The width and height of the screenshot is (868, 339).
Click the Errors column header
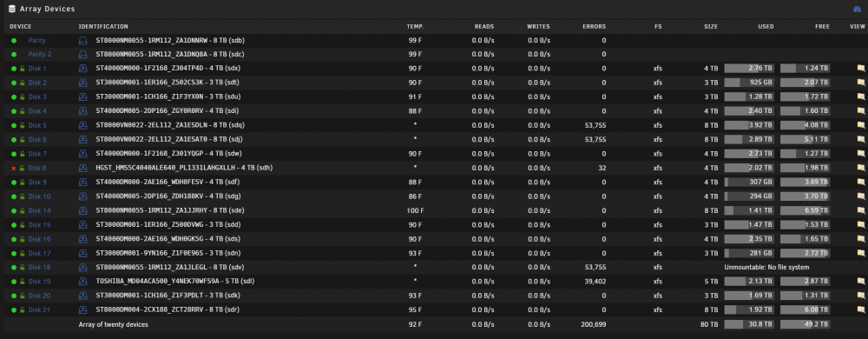click(x=594, y=27)
